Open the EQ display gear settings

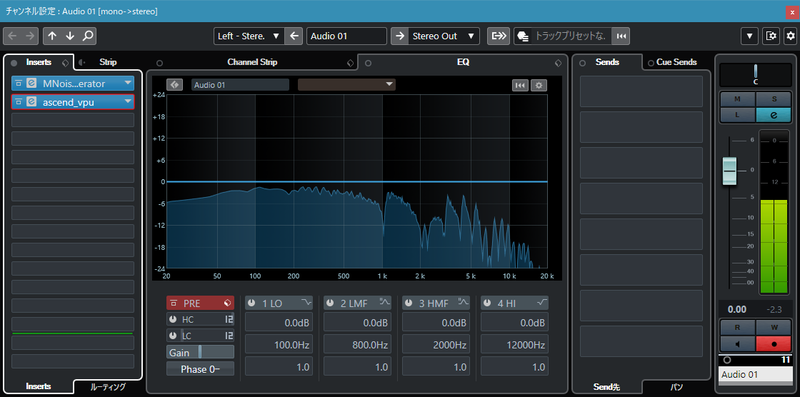(539, 85)
